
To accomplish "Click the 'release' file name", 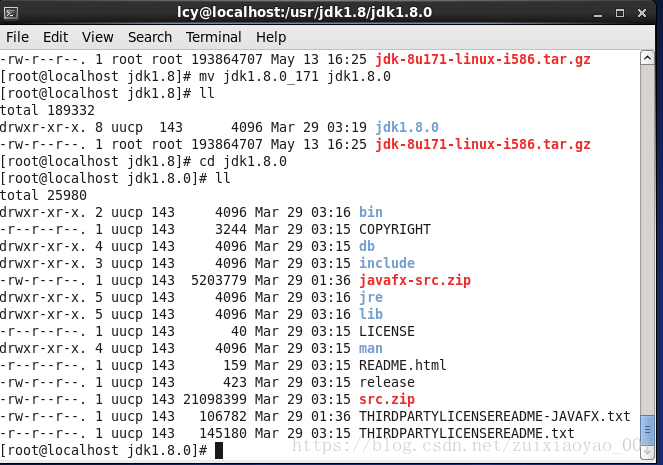I will 387,382.
